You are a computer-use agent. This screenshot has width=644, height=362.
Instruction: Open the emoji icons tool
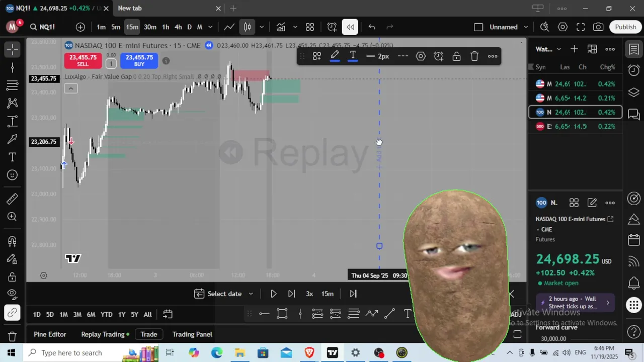pos(13,175)
